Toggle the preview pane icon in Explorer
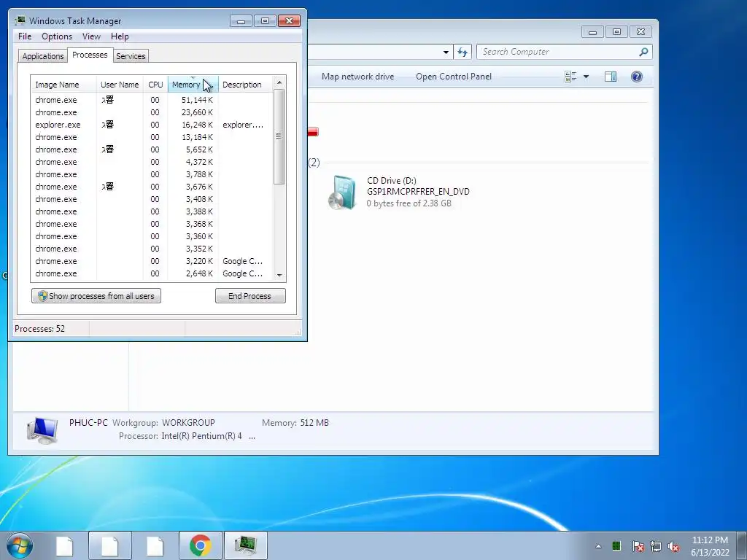The width and height of the screenshot is (747, 560). pos(611,77)
